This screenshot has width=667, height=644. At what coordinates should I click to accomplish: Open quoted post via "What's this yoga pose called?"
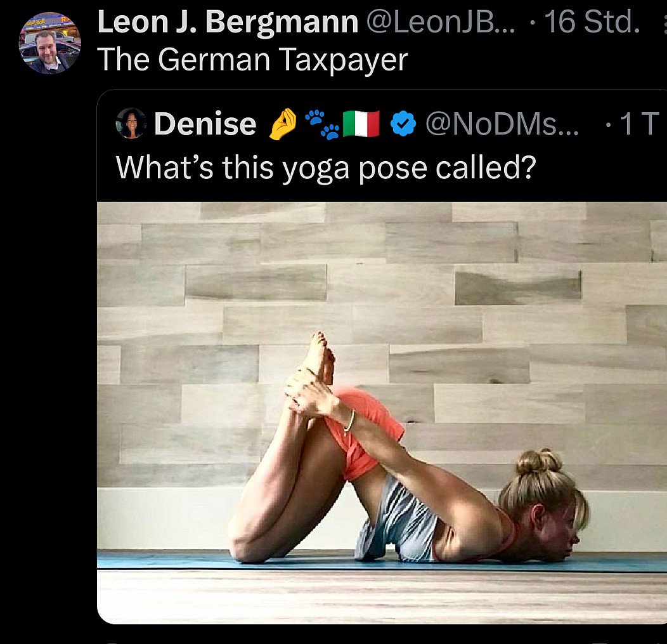pos(326,167)
